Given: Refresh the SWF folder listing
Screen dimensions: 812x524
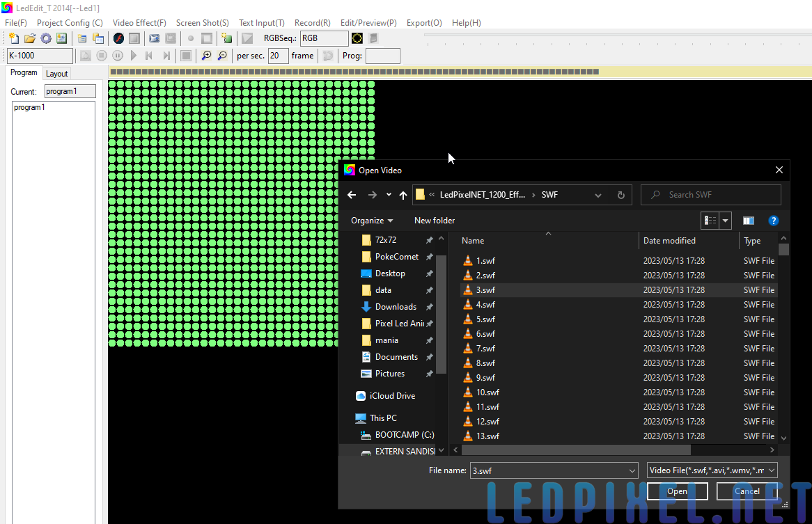Looking at the screenshot, I should tap(621, 195).
